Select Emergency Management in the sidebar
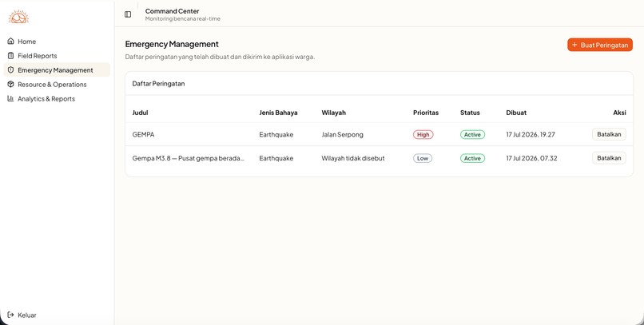Viewport: 644px width, 325px height. [57, 69]
